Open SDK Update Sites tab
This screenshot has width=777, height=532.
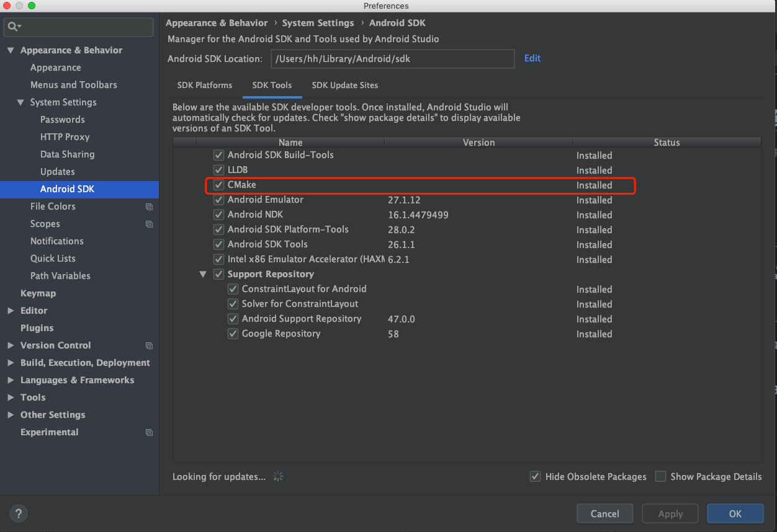click(345, 86)
